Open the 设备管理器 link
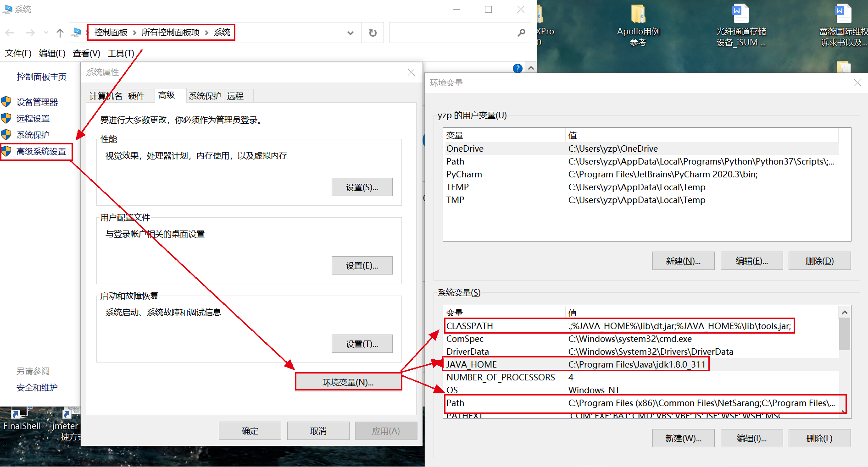The height and width of the screenshot is (467, 868). [x=37, y=102]
